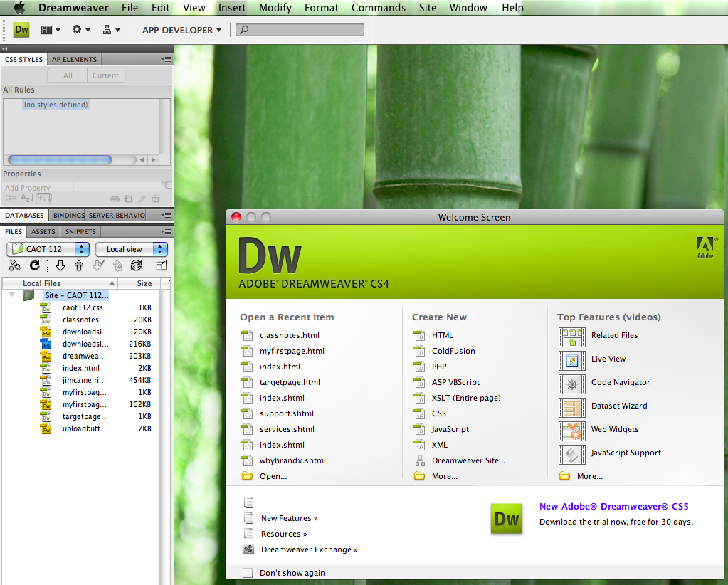Select the jimcamelri... file in the Files panel

(x=84, y=380)
